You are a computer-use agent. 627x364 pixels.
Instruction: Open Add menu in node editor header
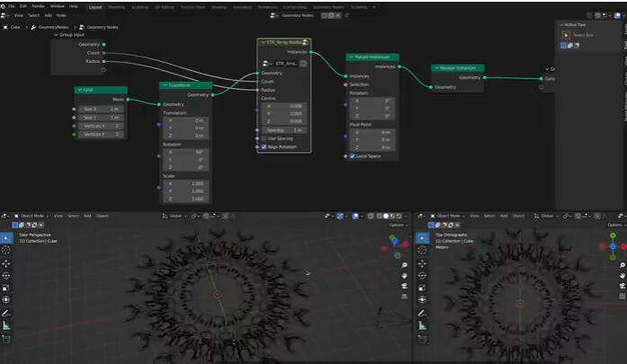click(x=48, y=15)
